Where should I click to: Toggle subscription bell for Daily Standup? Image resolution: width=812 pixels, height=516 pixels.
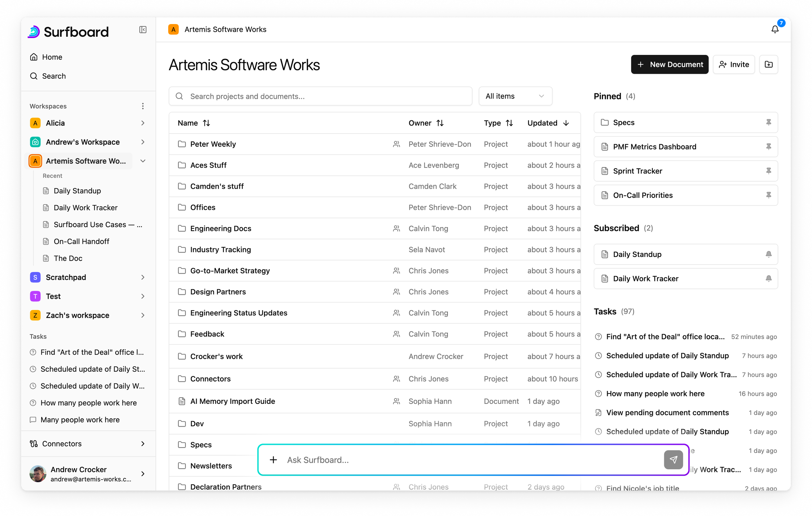pos(768,254)
